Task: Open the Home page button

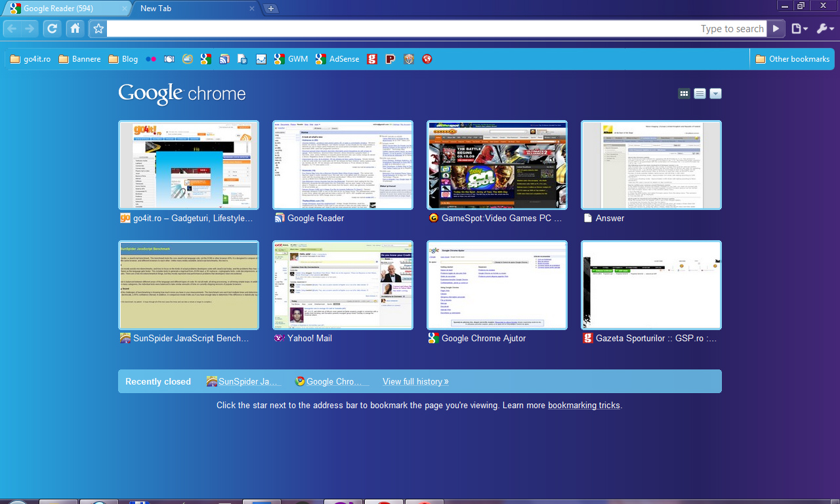Action: (75, 29)
